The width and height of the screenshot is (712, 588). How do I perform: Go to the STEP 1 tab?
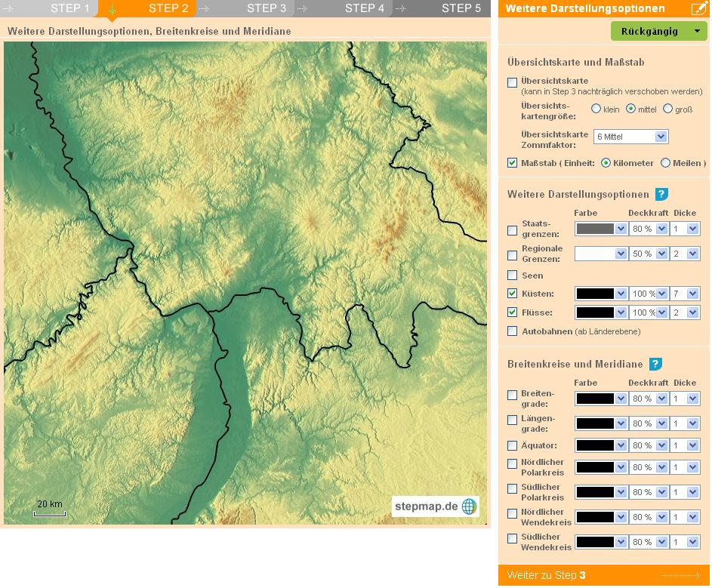tap(70, 8)
